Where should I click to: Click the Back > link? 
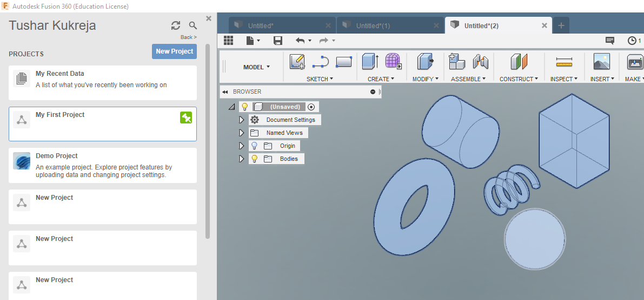point(189,37)
